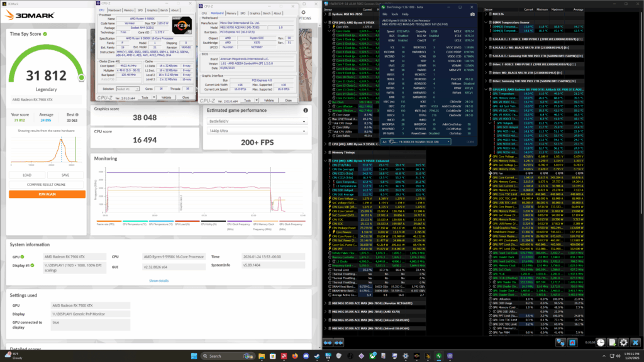Open File Explorer from taskbar
The width and height of the screenshot is (644, 362).
click(261, 356)
